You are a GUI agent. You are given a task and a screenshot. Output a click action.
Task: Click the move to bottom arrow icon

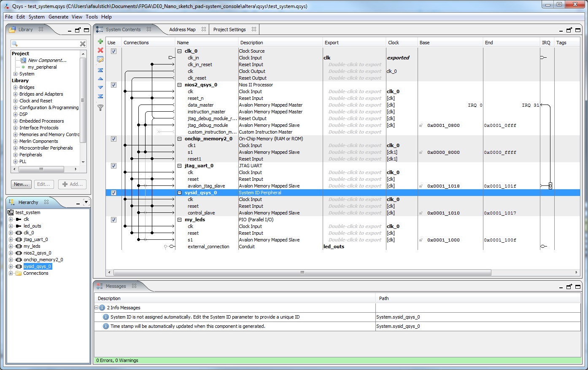click(x=100, y=96)
